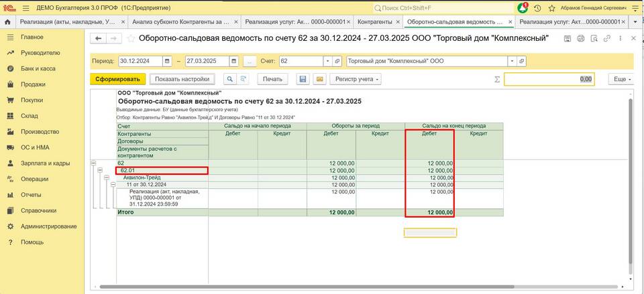The height and width of the screenshot is (294, 644).
Task: Click the global search field
Action: click(x=443, y=8)
